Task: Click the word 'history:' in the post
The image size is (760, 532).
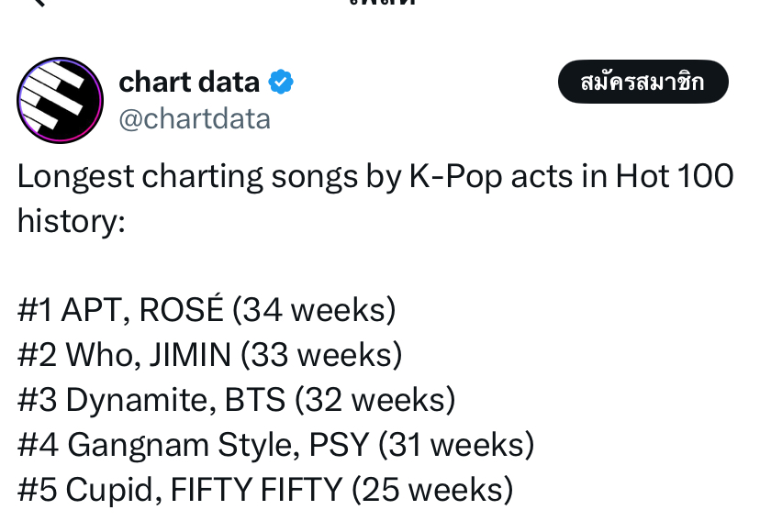Action: coord(72,221)
